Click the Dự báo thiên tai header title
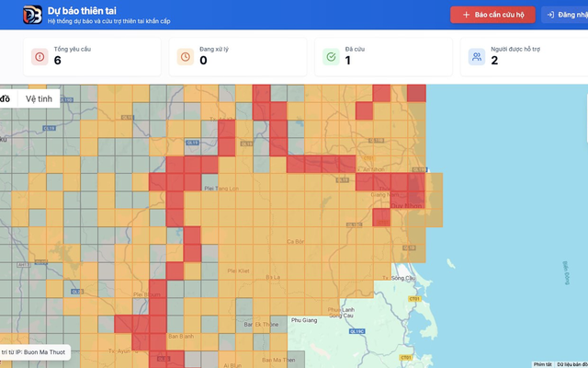The width and height of the screenshot is (588, 368). click(88, 10)
